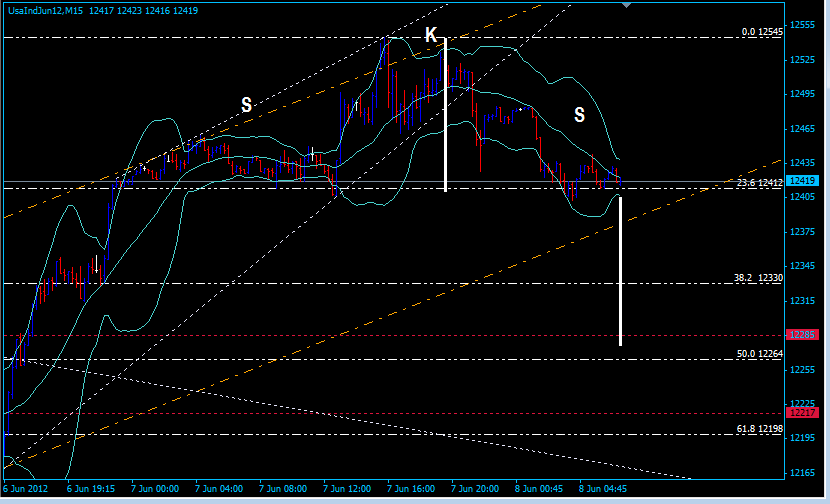Click the OHLC values '12417 12423 12416 12419'

tap(143, 11)
